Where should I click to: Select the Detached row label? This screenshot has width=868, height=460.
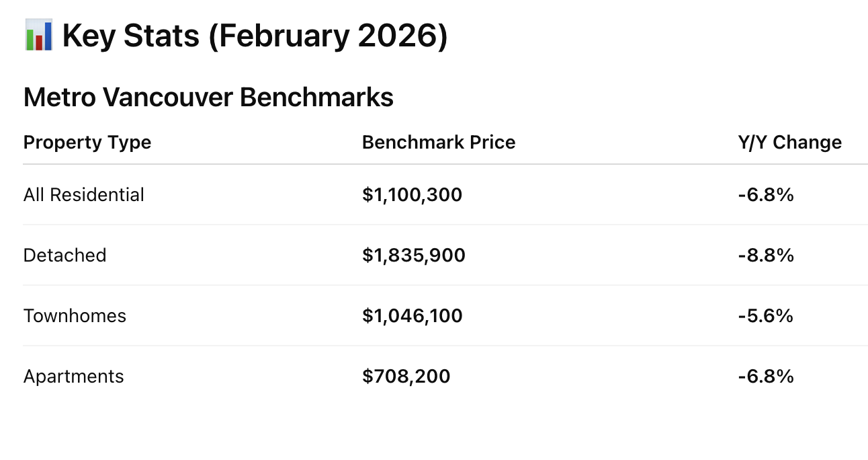(x=65, y=256)
